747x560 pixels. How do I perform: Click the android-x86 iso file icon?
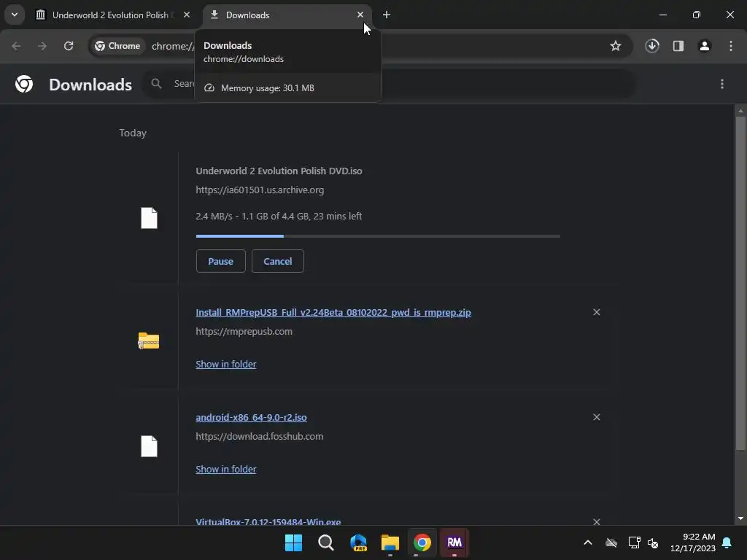149,446
